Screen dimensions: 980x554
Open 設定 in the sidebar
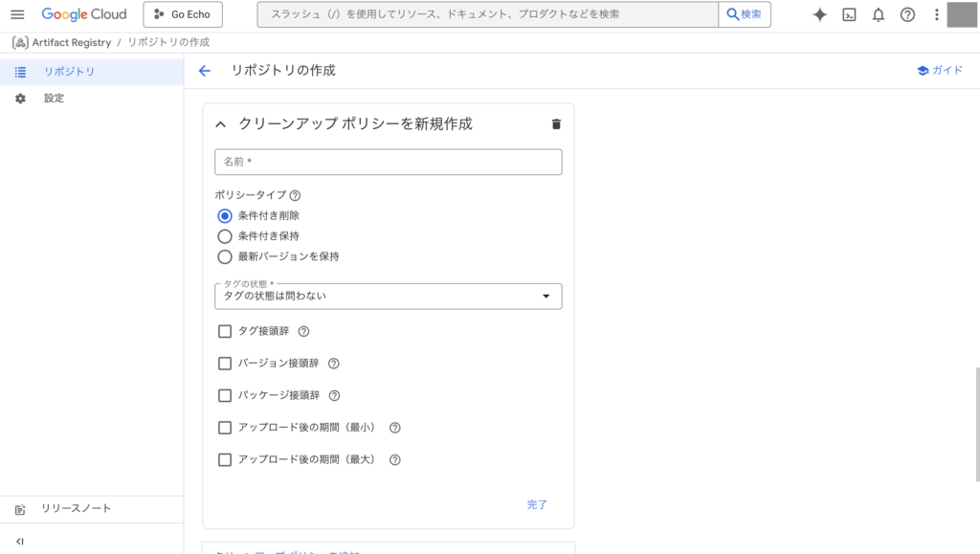pos(54,99)
